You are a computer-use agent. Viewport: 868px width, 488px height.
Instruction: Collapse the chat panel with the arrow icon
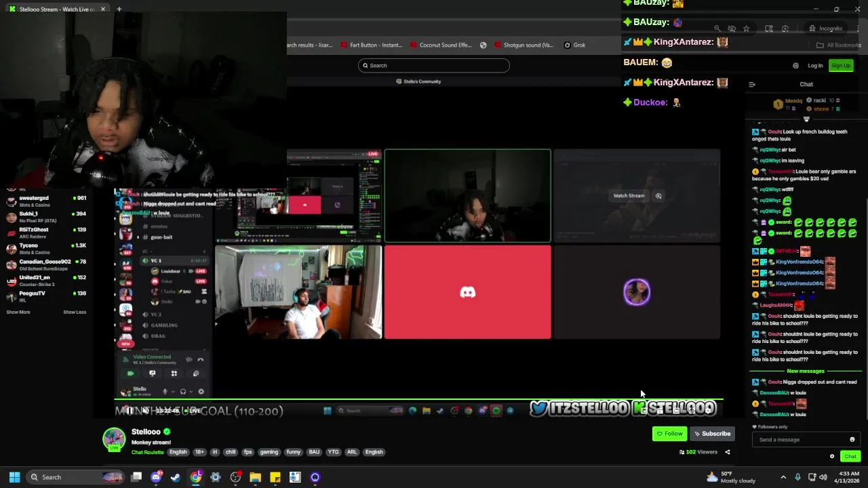point(751,85)
